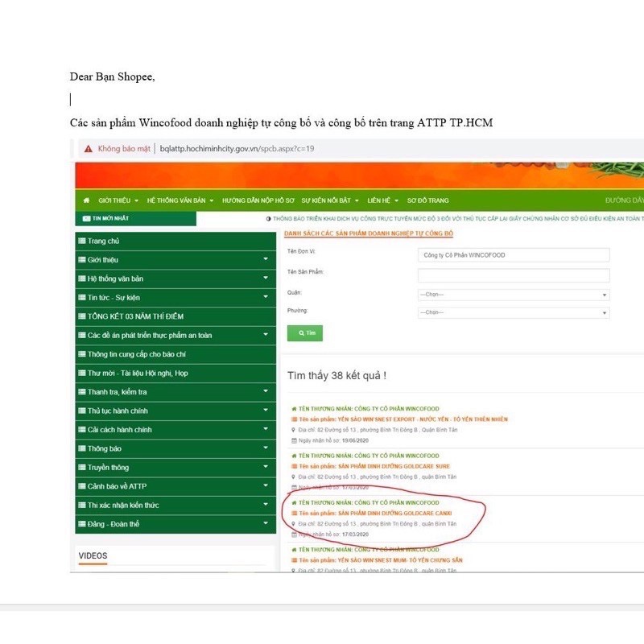Image resolution: width=644 pixels, height=644 pixels.
Task: Open the 'Quận' dropdown selector
Action: coord(513,295)
